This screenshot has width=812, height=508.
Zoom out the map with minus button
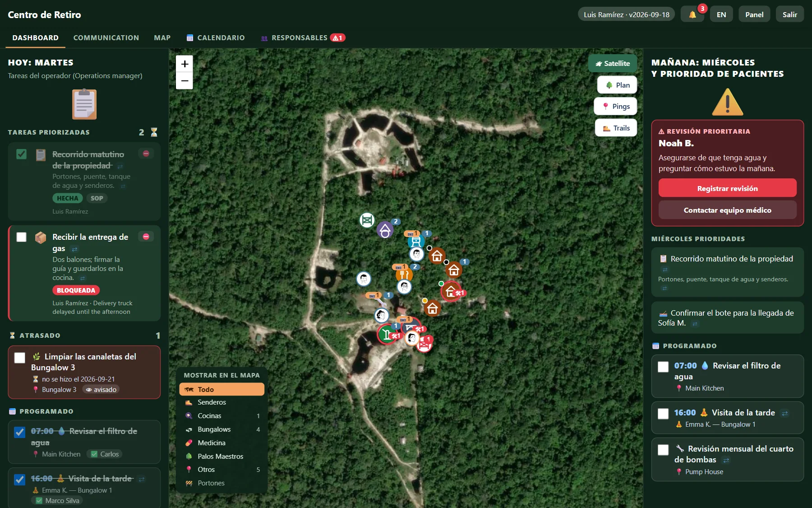click(x=185, y=81)
